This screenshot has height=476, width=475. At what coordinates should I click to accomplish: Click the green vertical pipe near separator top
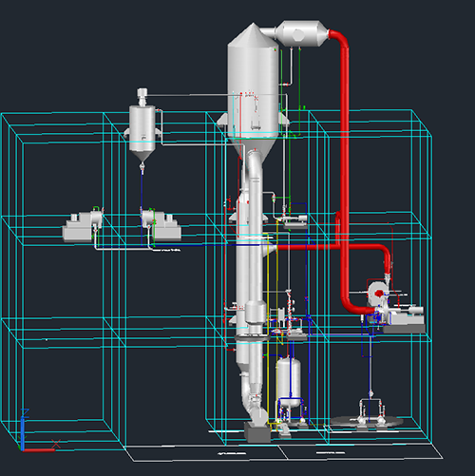click(x=299, y=90)
